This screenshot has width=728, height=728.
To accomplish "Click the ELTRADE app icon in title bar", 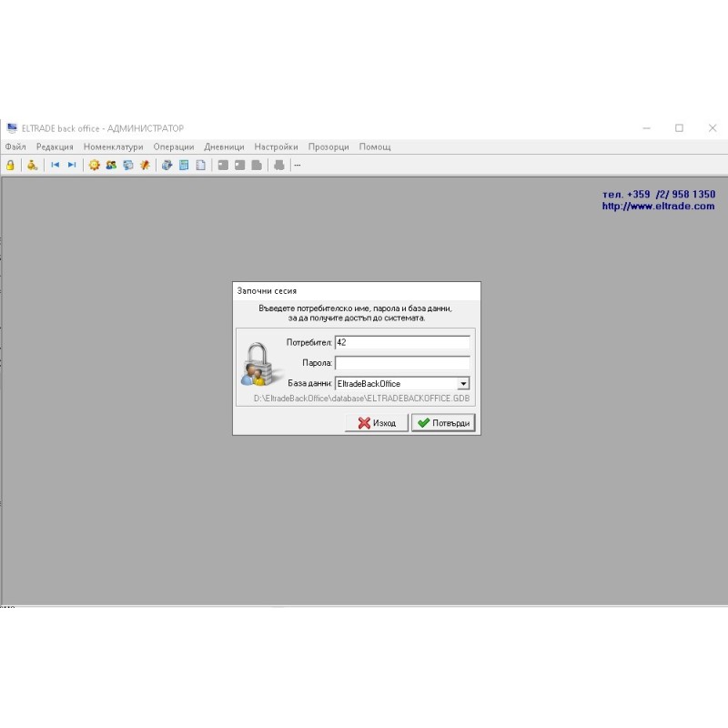I will [12, 128].
